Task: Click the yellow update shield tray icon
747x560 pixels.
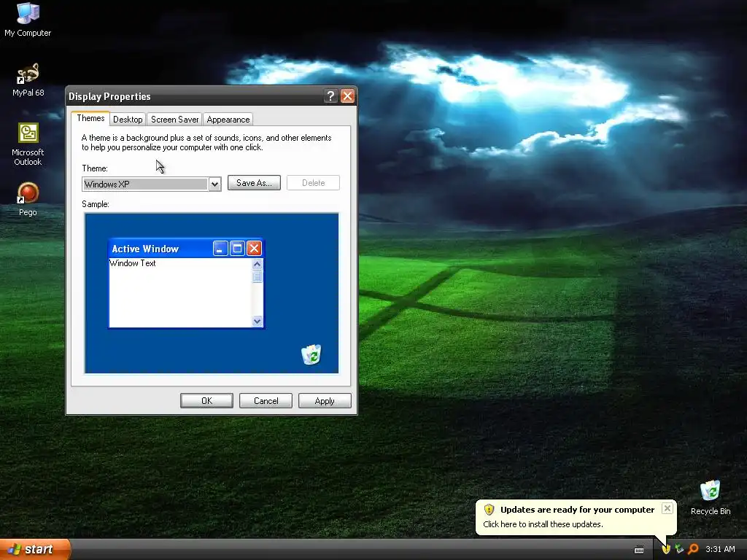Action: [x=665, y=549]
